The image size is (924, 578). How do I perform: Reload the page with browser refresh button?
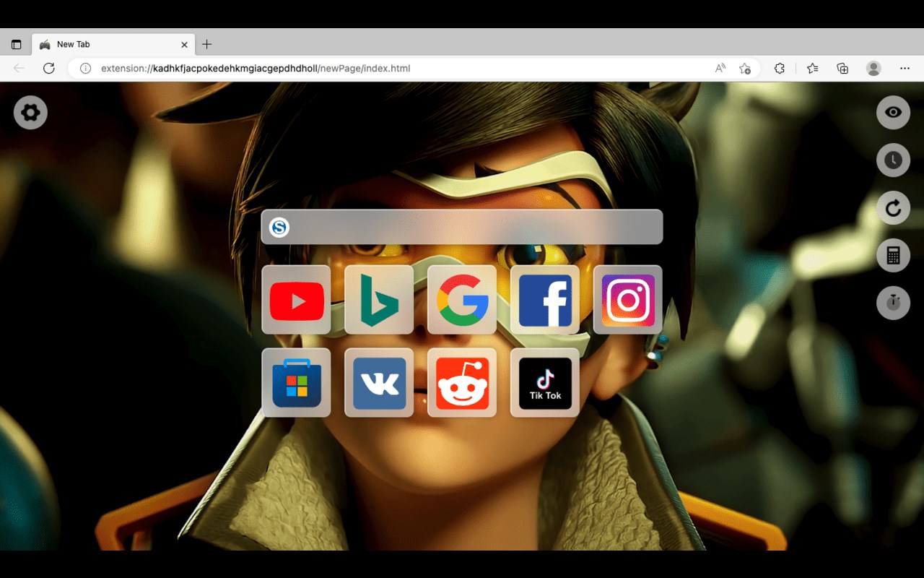tap(49, 69)
